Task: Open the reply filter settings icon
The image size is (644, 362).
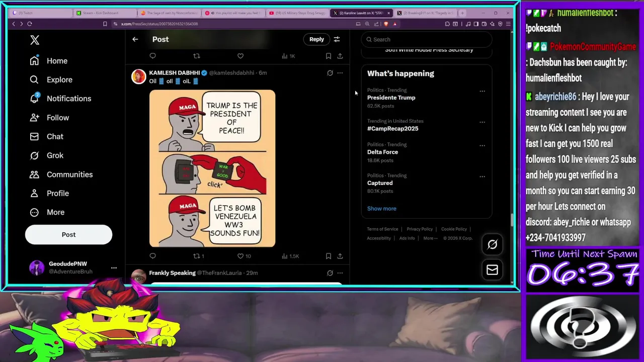Action: coord(337,39)
